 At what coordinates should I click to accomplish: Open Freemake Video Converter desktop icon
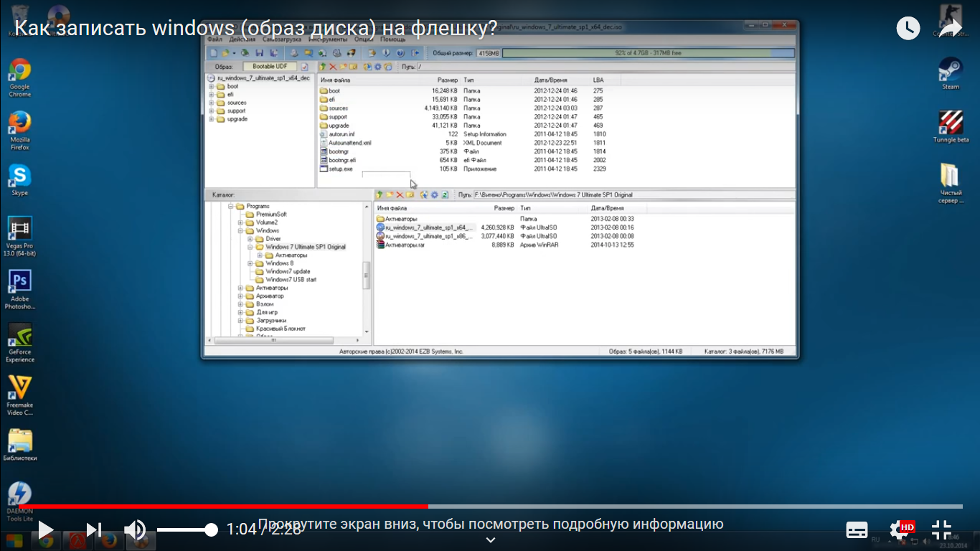coord(20,395)
